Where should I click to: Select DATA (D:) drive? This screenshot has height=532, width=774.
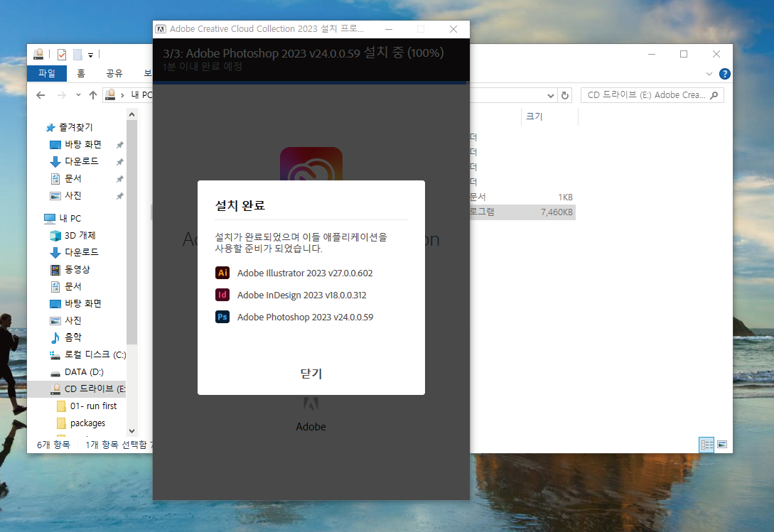coord(83,371)
